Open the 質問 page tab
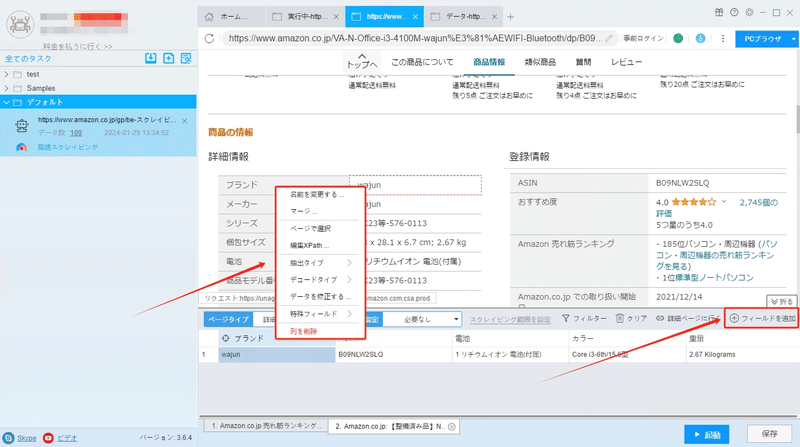 click(583, 62)
